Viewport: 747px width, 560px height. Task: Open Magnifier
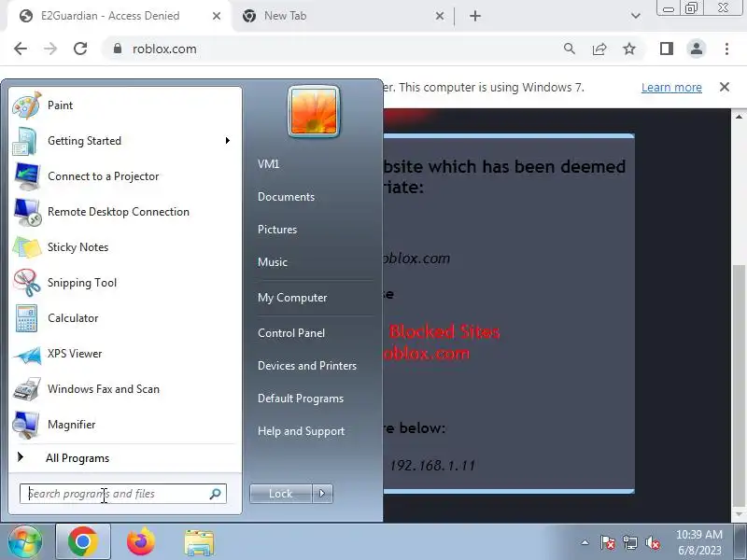pyautogui.click(x=72, y=425)
